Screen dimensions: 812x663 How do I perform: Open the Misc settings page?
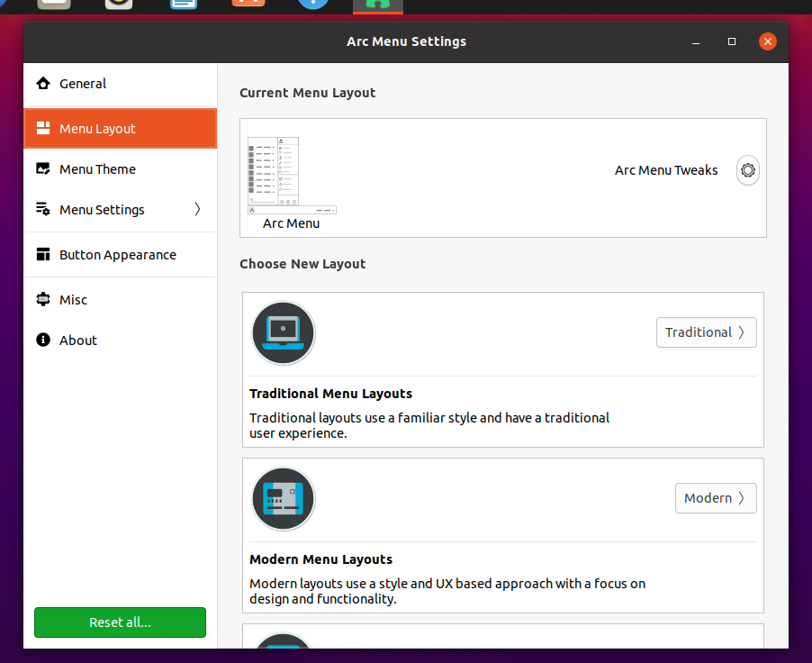click(x=120, y=300)
